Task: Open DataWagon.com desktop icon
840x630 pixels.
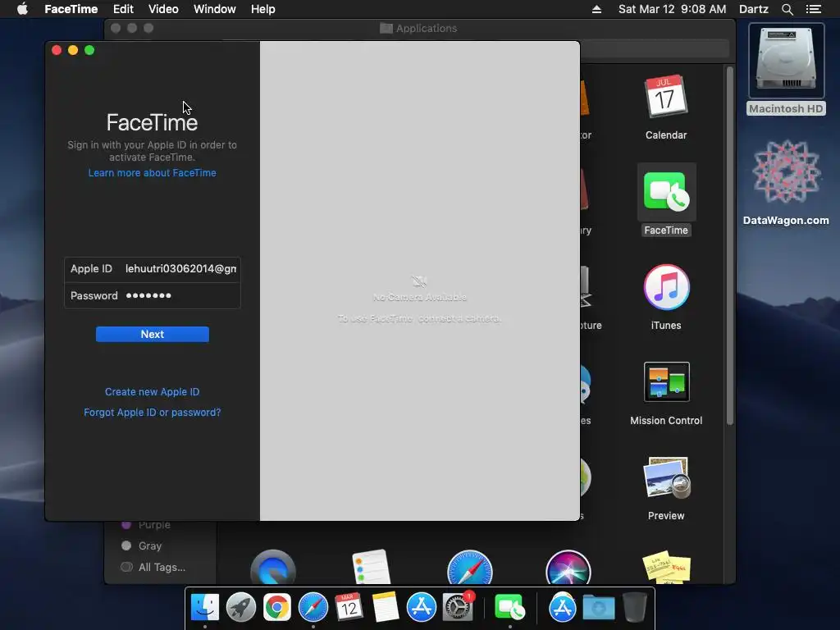Action: click(x=786, y=173)
